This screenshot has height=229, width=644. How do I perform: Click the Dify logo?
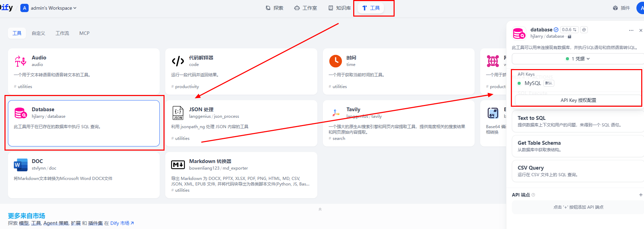[x=6, y=8]
